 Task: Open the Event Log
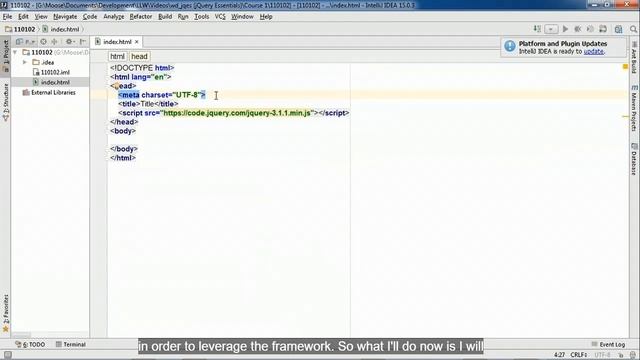(x=608, y=344)
